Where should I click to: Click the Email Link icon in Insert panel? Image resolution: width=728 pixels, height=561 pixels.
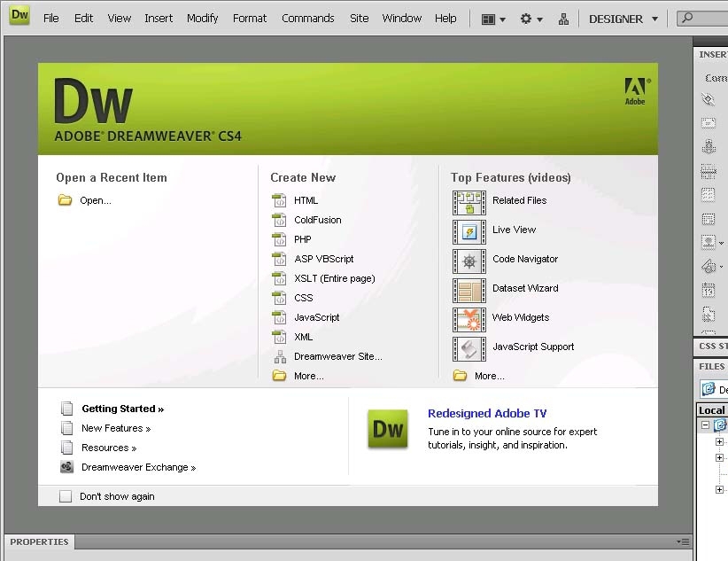coord(708,122)
